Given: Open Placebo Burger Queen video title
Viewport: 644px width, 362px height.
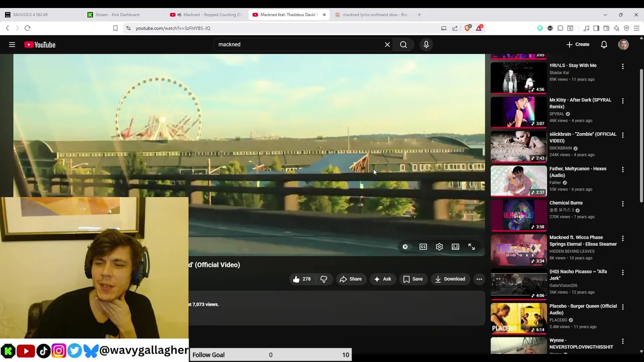Looking at the screenshot, I should (583, 309).
